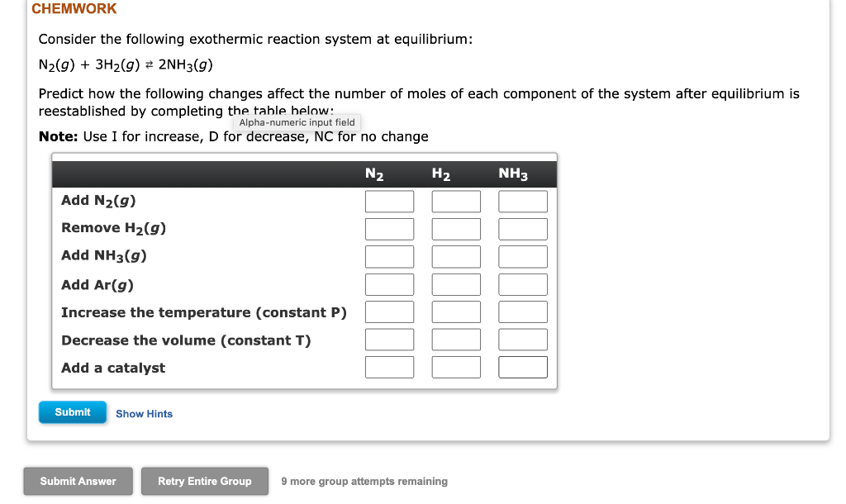
Task: Click the Retry Entire Group button
Action: (x=204, y=481)
